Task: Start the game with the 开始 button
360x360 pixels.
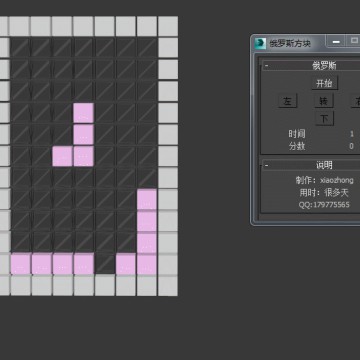Action: [324, 83]
